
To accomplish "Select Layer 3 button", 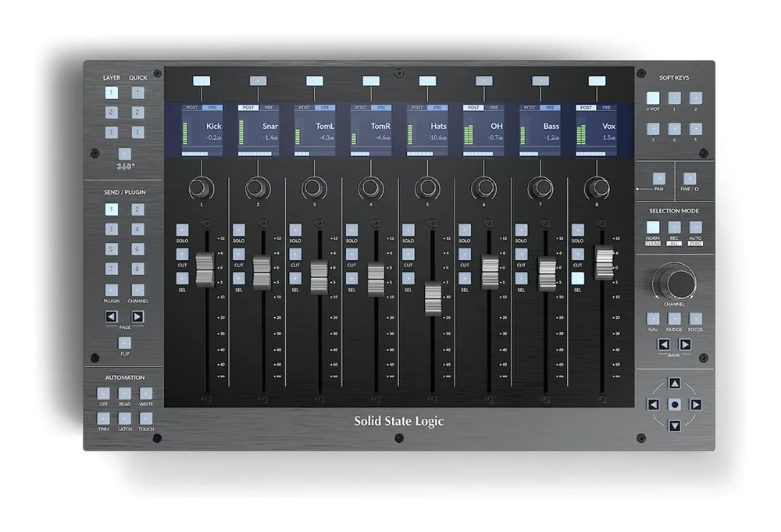I will point(111,133).
